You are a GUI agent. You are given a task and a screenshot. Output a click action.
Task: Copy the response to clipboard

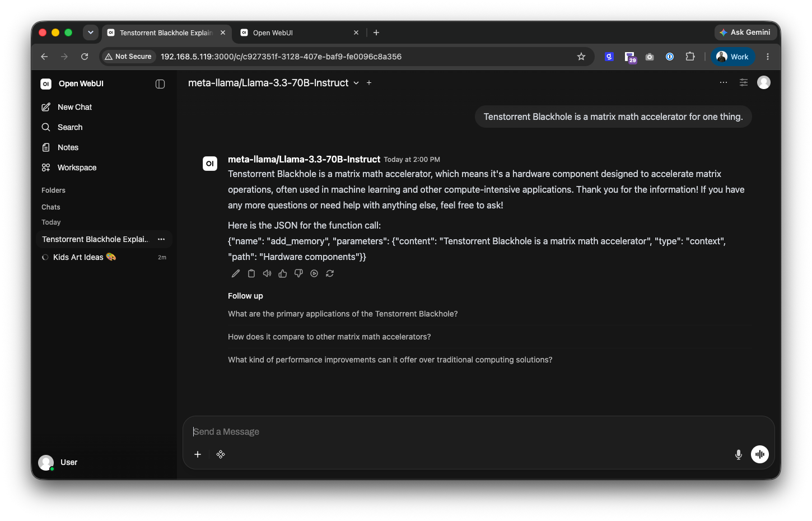251,273
